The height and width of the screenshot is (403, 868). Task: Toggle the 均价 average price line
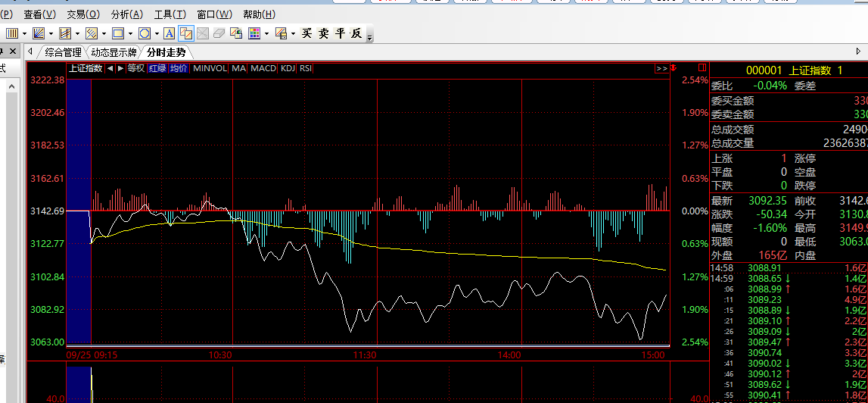click(178, 68)
